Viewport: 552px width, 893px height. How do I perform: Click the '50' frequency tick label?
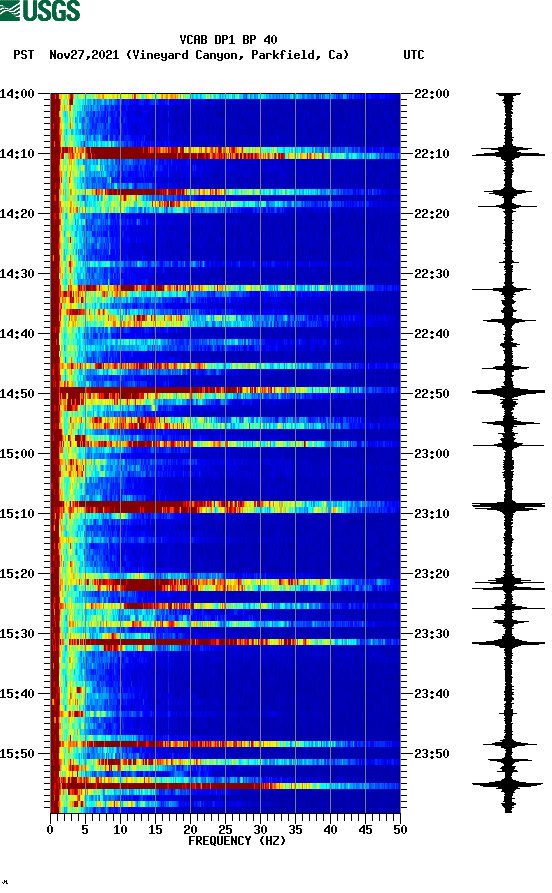[x=400, y=830]
